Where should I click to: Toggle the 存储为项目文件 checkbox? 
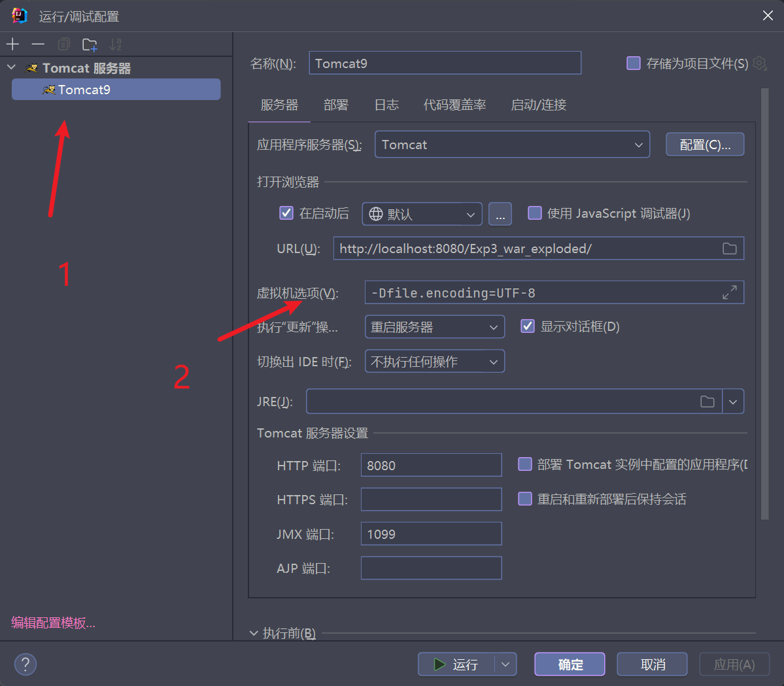click(634, 63)
